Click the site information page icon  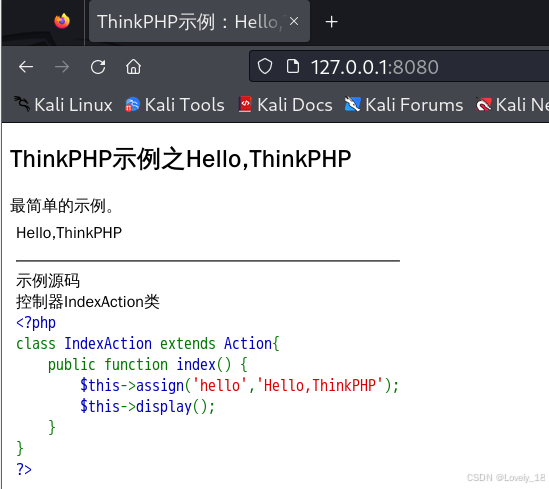[x=293, y=66]
